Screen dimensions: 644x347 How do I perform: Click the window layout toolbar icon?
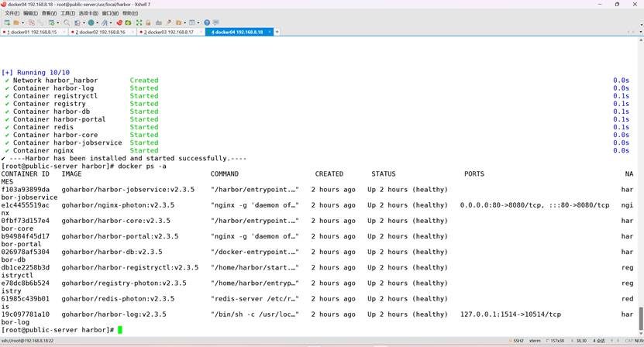[191, 22]
